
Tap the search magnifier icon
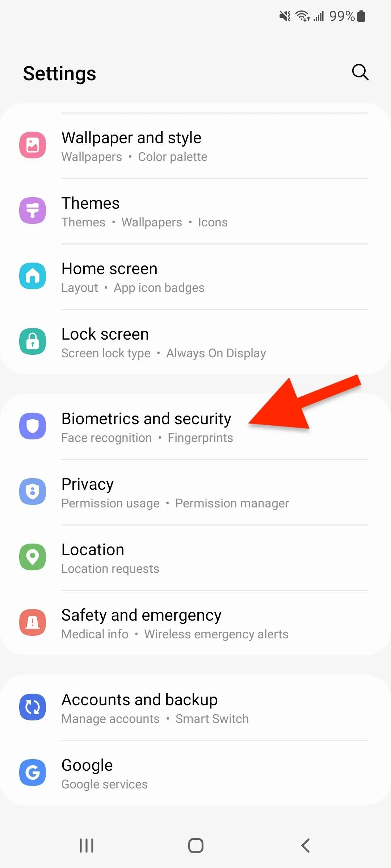tap(360, 72)
